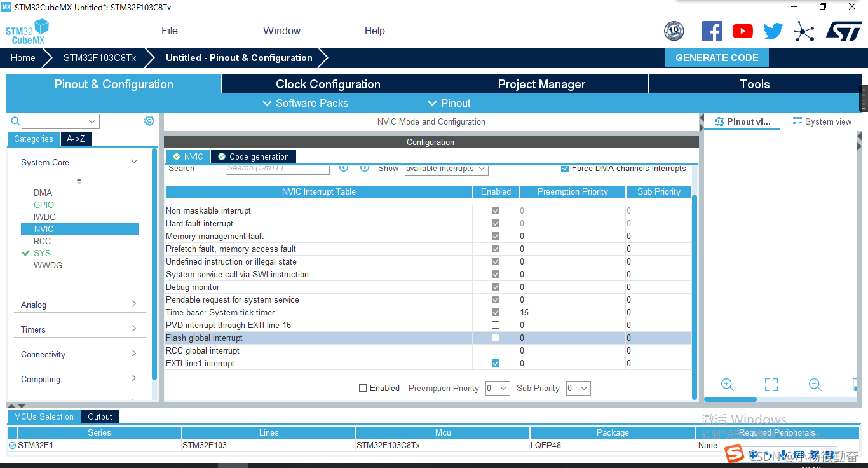Switch to System view tab
Viewport: 868px width, 468px height.
click(822, 121)
